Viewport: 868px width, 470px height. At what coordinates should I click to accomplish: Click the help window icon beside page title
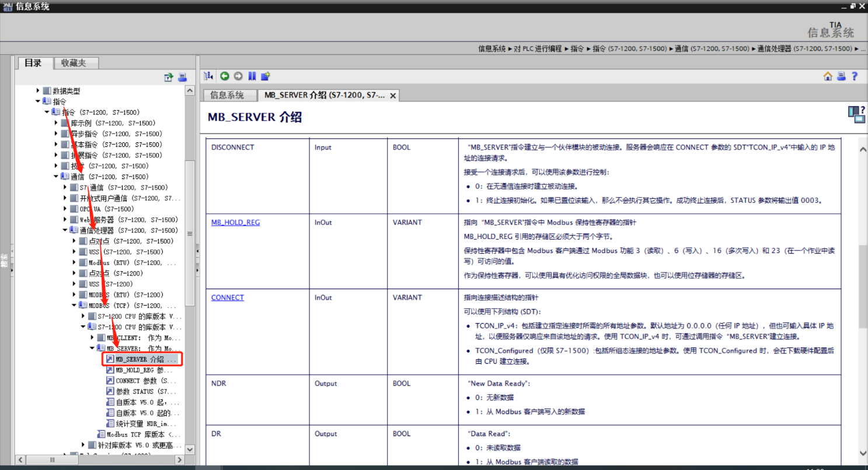pos(856,114)
